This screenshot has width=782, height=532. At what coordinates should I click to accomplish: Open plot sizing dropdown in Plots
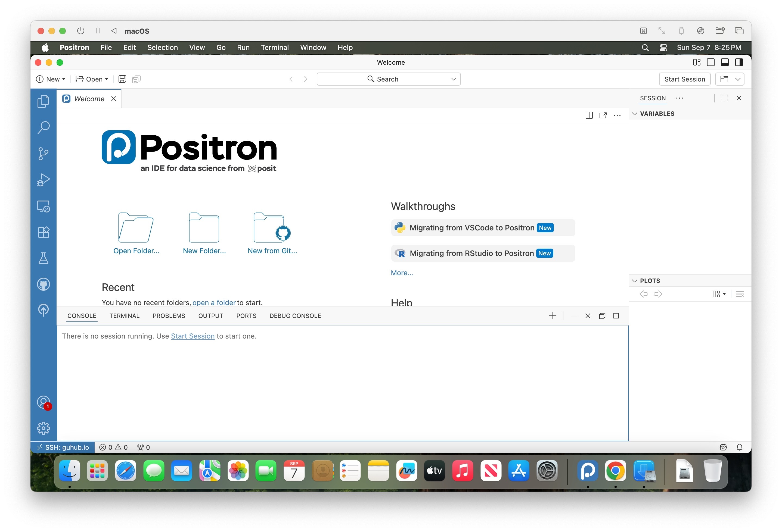pos(719,294)
